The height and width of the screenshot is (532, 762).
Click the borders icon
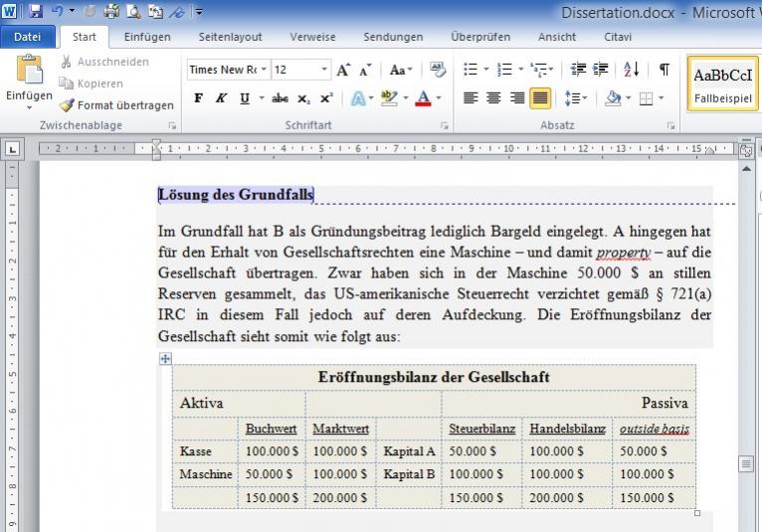(646, 98)
